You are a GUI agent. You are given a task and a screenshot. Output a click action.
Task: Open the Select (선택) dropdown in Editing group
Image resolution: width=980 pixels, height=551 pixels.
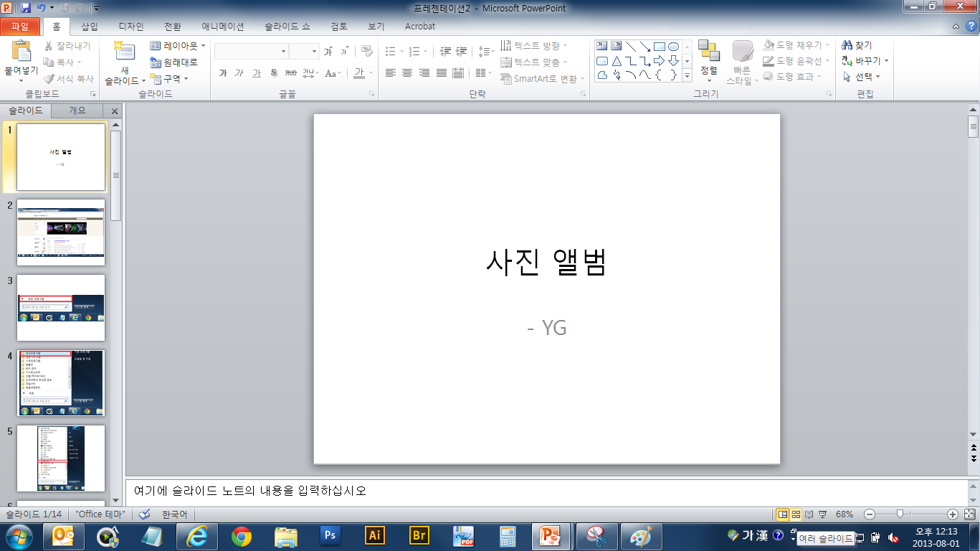862,77
